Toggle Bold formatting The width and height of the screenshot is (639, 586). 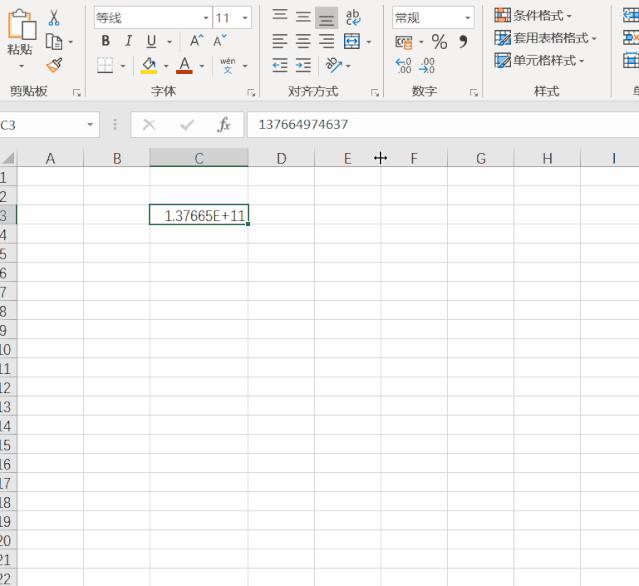tap(106, 41)
